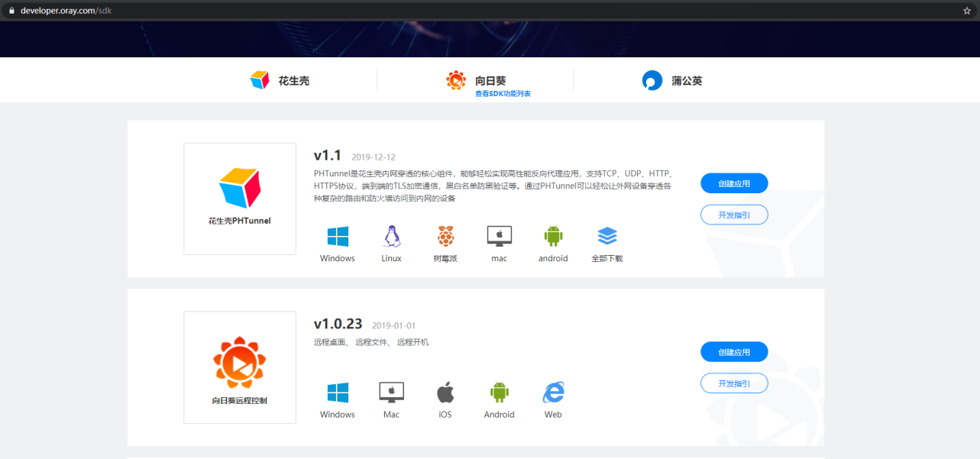Viewport: 980px width, 459px height.
Task: Click 创建应用 button for PHTunnel v1.1
Action: coord(734,183)
